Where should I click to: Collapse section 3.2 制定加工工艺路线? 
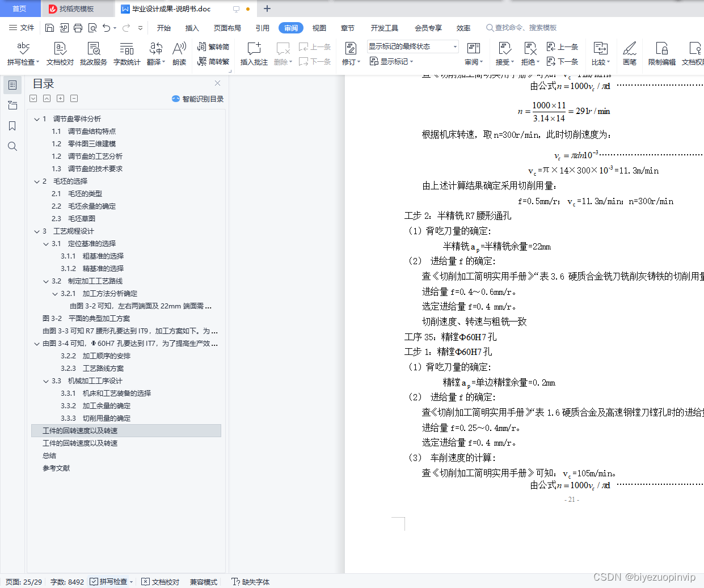[x=46, y=281]
